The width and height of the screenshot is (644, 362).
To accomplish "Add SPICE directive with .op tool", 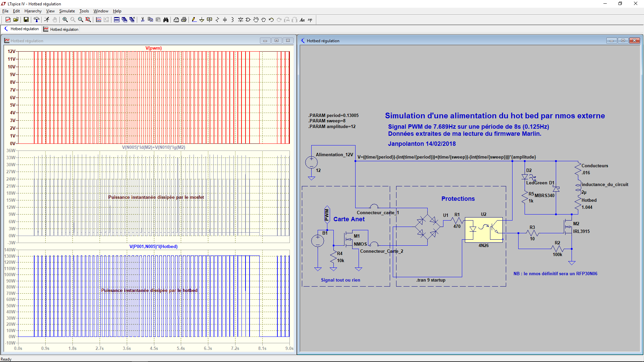I will coord(310,20).
